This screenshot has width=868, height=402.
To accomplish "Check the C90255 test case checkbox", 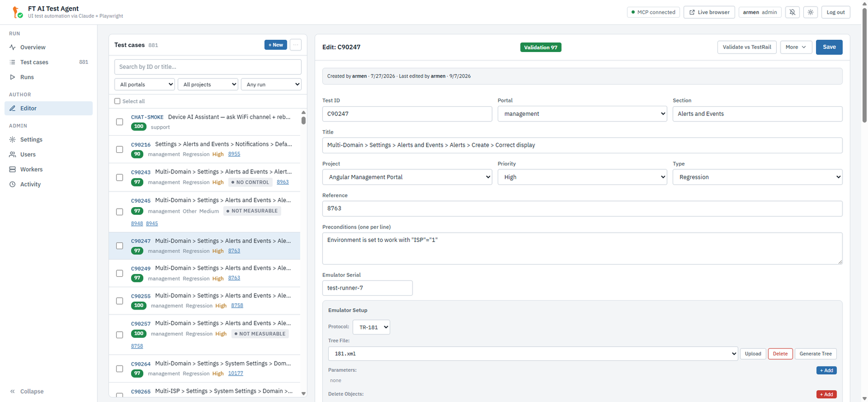I will [x=120, y=301].
